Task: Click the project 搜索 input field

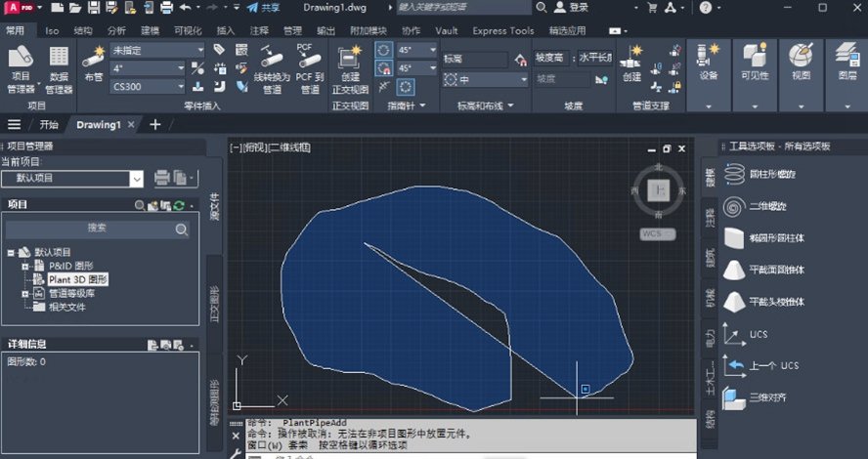Action: 98,229
